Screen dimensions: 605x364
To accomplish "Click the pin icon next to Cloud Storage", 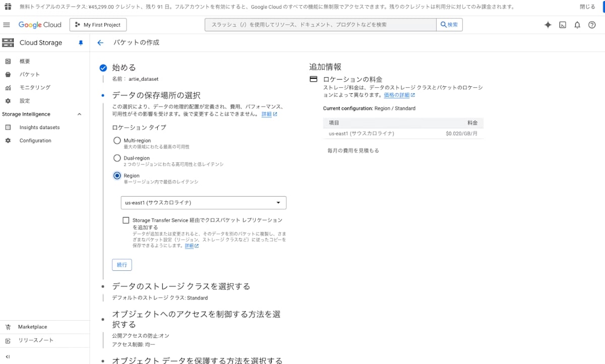I will click(x=81, y=43).
